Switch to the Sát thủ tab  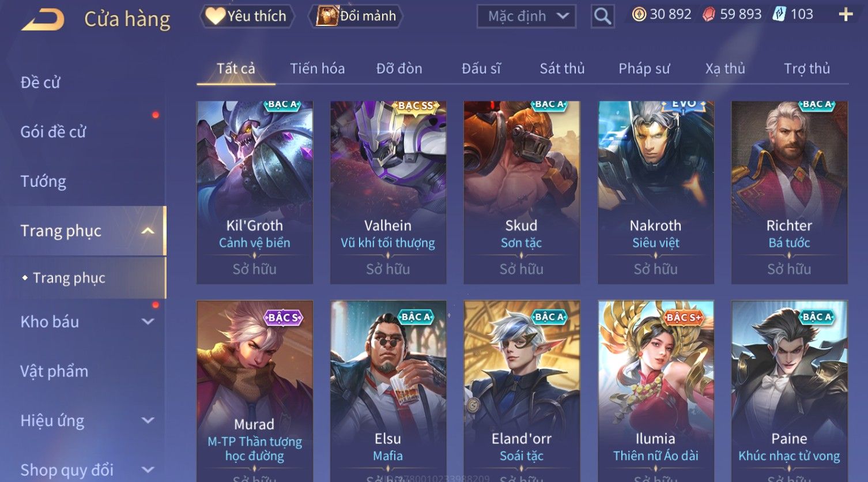tap(562, 69)
